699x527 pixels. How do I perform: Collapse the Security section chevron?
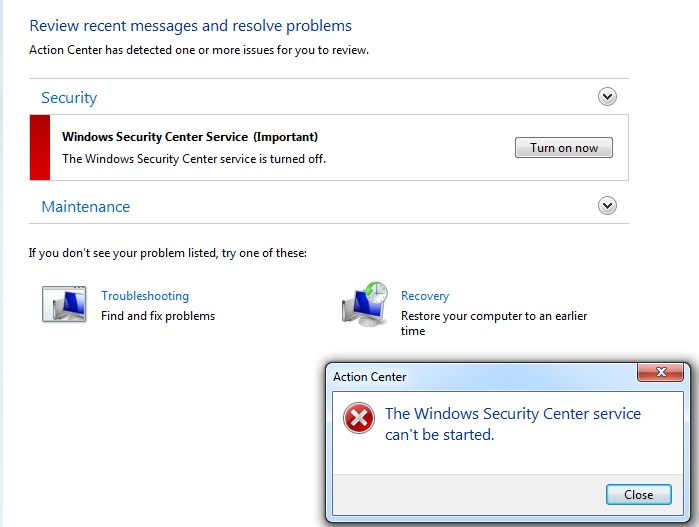click(607, 96)
